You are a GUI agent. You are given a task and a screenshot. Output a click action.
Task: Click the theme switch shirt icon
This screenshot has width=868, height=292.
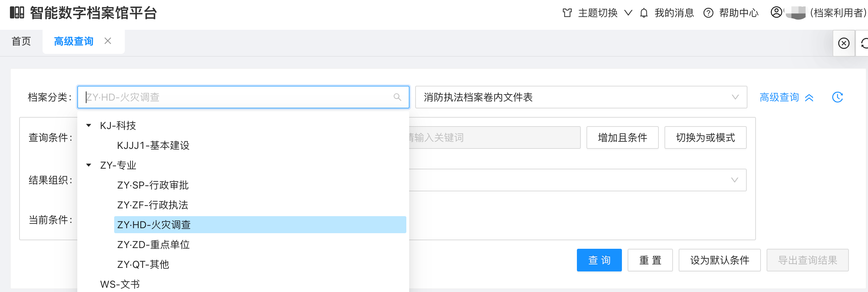pos(567,13)
